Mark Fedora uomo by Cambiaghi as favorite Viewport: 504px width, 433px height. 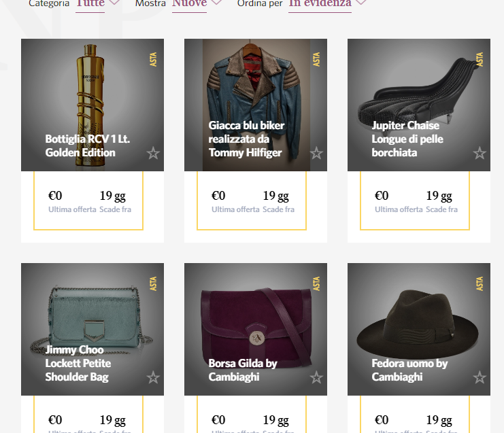(x=480, y=377)
